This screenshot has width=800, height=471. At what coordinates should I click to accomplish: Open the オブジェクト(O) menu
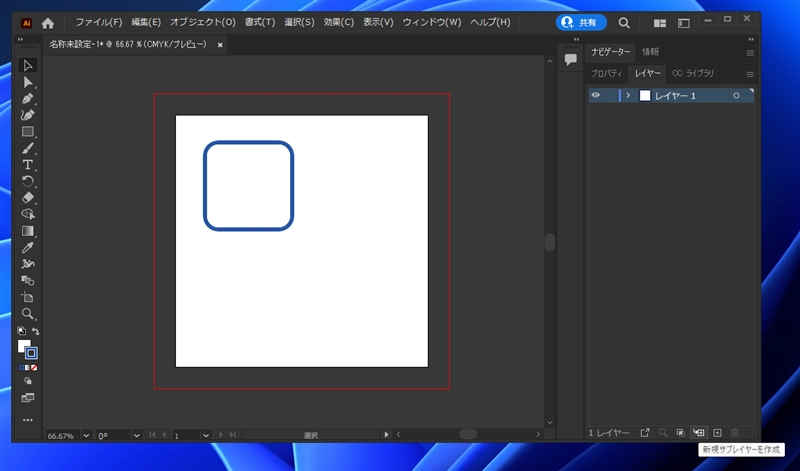click(203, 22)
